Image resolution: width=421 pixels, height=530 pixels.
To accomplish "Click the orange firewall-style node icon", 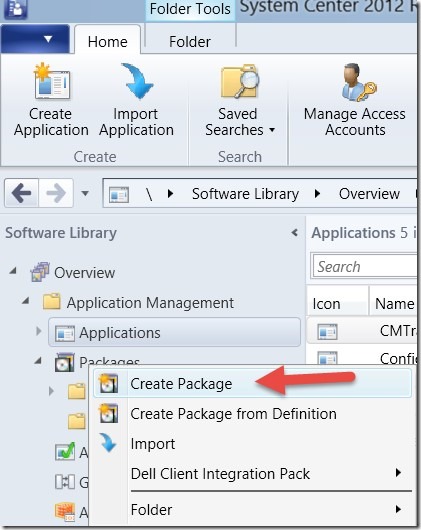I will (x=65, y=511).
